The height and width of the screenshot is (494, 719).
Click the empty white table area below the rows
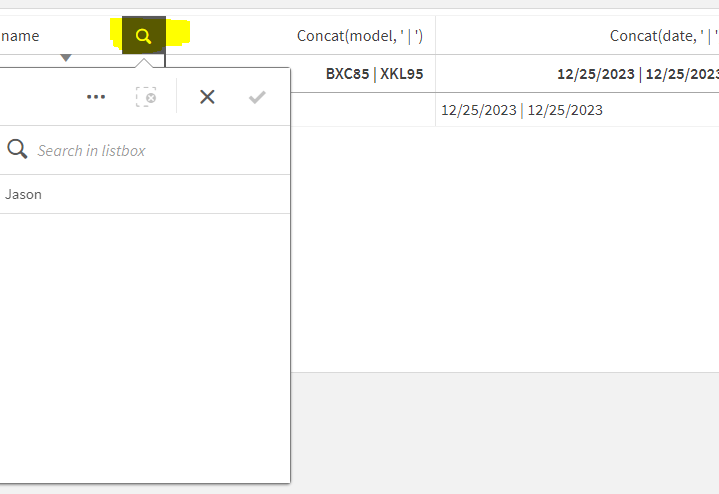click(500, 250)
